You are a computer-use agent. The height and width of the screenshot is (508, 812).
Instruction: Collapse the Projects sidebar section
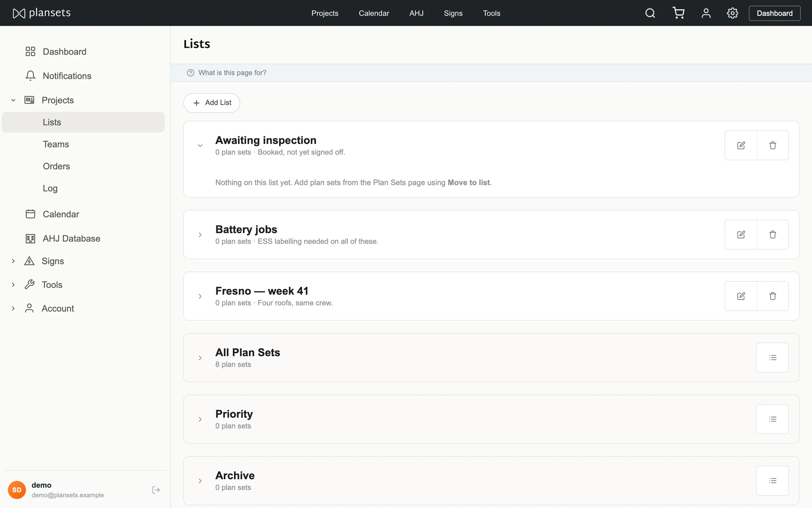tap(14, 100)
